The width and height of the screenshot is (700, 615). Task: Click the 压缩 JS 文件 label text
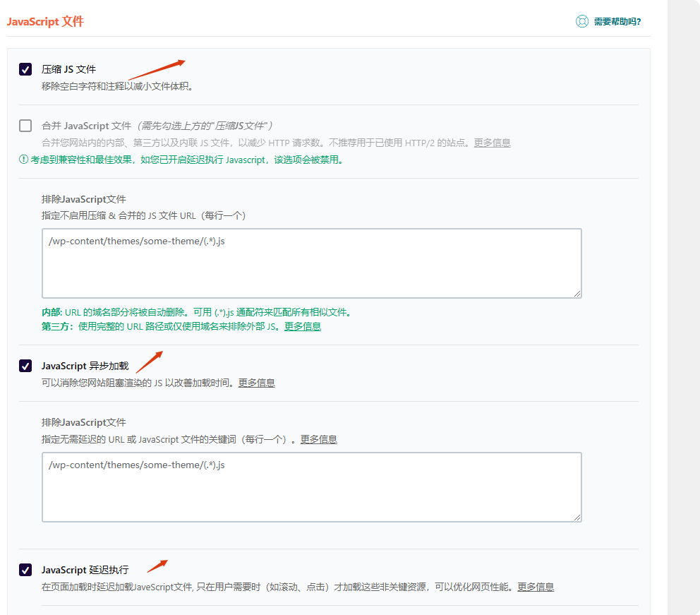pyautogui.click(x=68, y=69)
